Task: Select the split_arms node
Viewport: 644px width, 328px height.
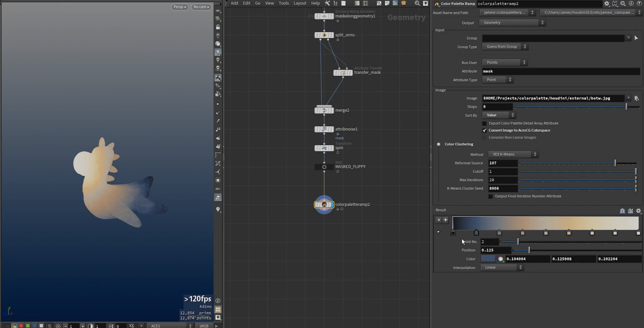Action: click(x=324, y=35)
